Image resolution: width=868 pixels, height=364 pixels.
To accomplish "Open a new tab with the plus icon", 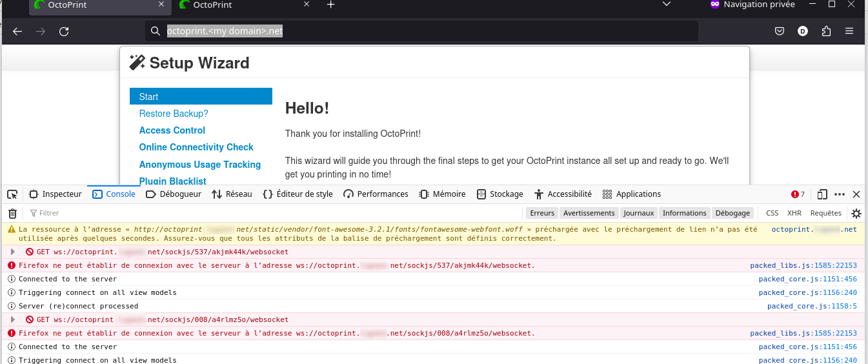I will [x=331, y=5].
